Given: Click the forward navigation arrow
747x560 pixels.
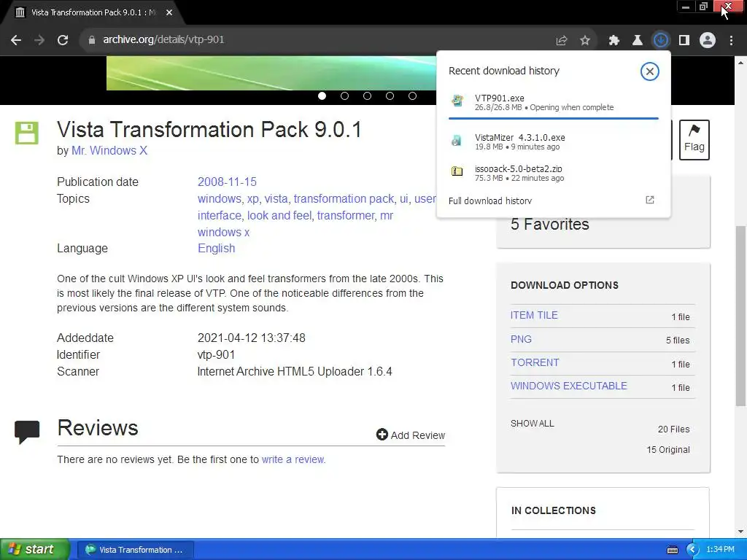Looking at the screenshot, I should coord(39,40).
